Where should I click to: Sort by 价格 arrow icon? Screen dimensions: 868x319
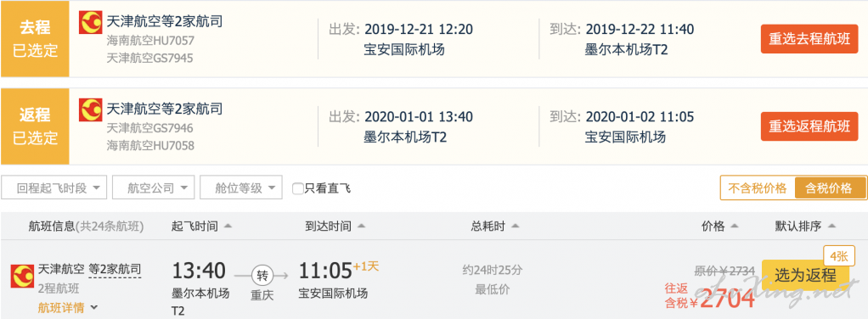click(735, 227)
